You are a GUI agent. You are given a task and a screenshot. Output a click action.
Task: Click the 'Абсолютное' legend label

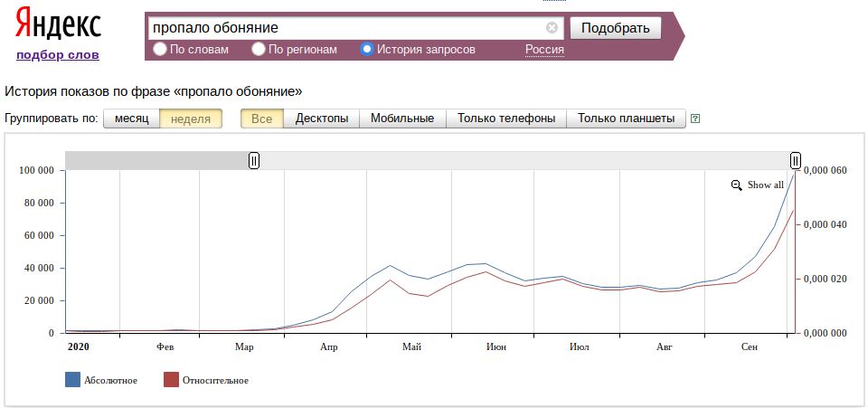(x=110, y=380)
